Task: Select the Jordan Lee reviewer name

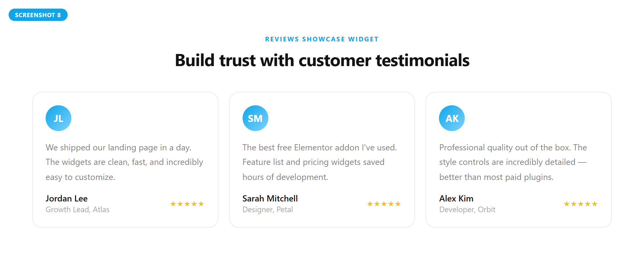Action: [67, 198]
